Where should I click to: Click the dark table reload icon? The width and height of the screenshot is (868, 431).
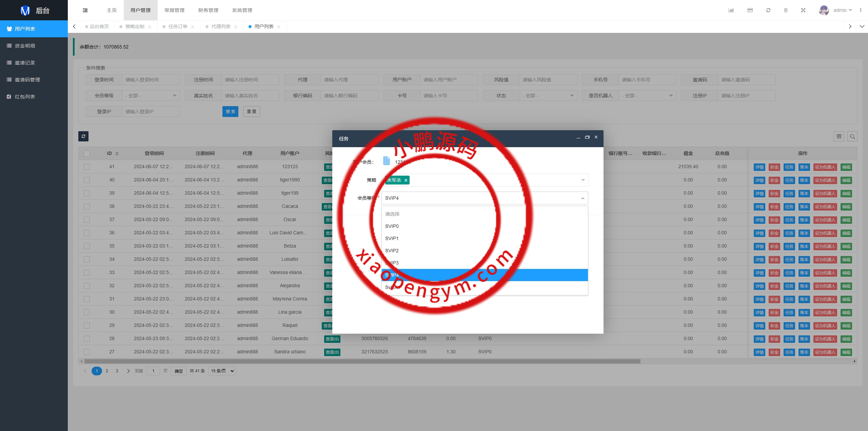[83, 136]
